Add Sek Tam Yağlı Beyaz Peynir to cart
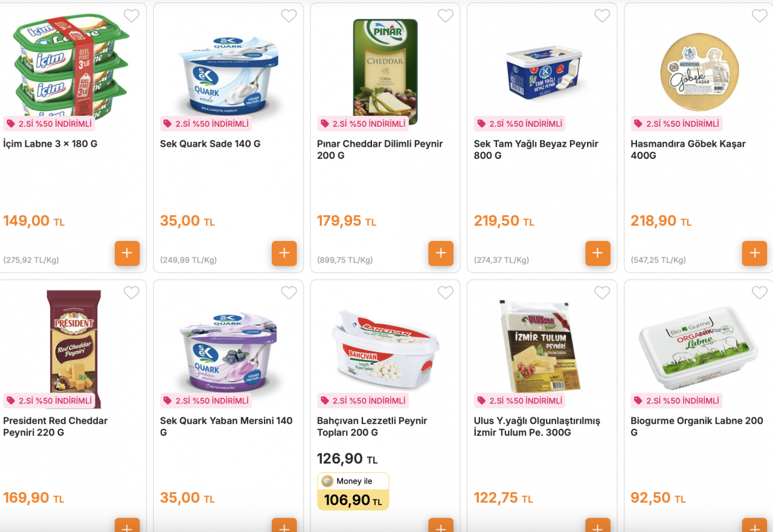This screenshot has width=773, height=532. [x=598, y=254]
